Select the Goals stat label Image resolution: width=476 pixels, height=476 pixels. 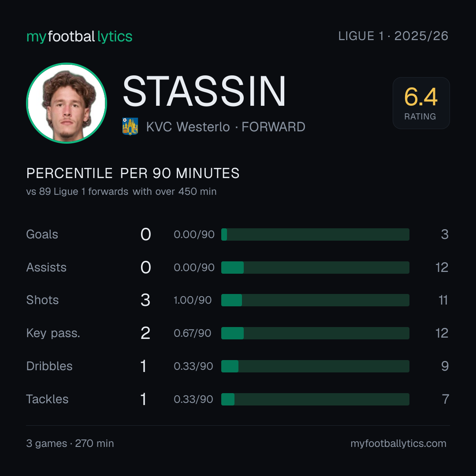coord(42,234)
